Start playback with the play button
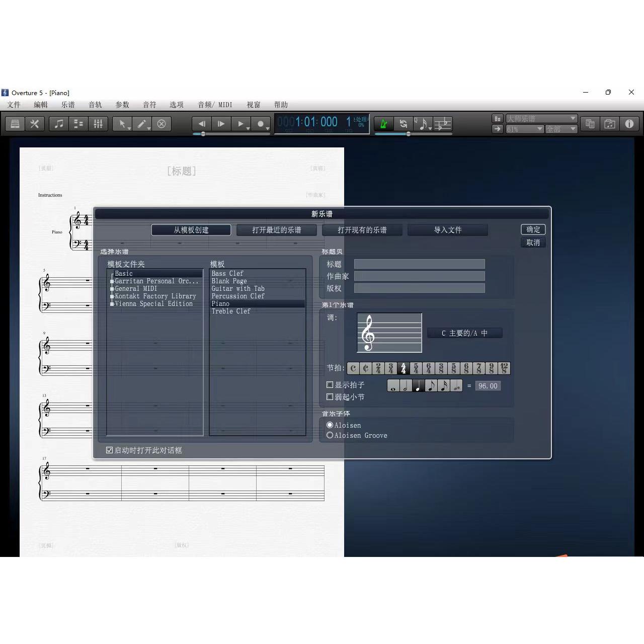 (x=241, y=124)
